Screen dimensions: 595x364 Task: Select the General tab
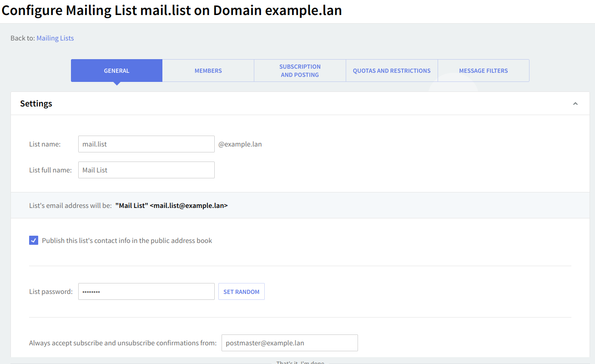116,71
